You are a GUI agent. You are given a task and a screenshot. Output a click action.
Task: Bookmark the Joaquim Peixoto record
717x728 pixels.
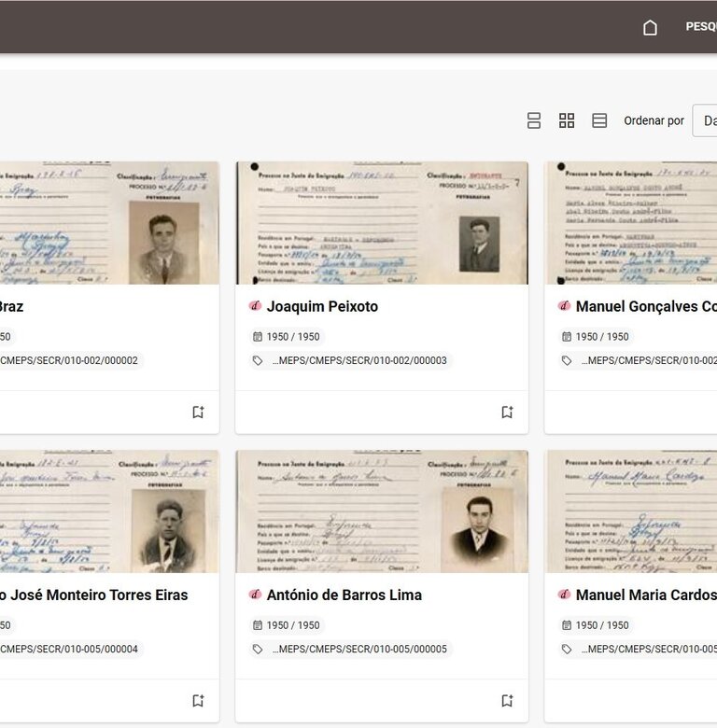(507, 412)
